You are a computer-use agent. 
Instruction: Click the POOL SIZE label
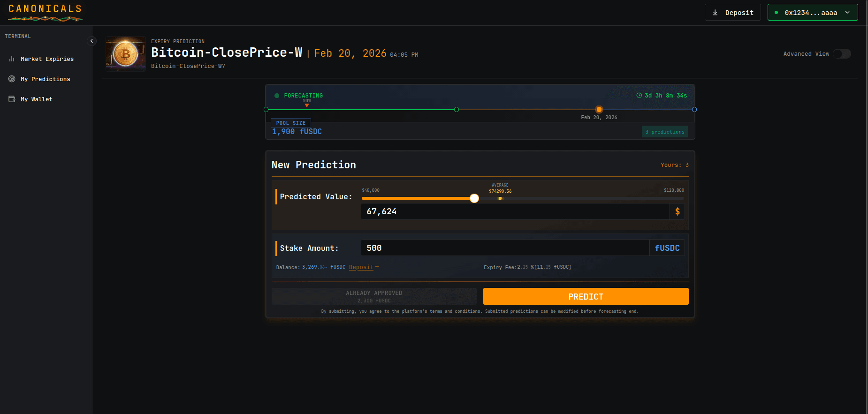(291, 123)
